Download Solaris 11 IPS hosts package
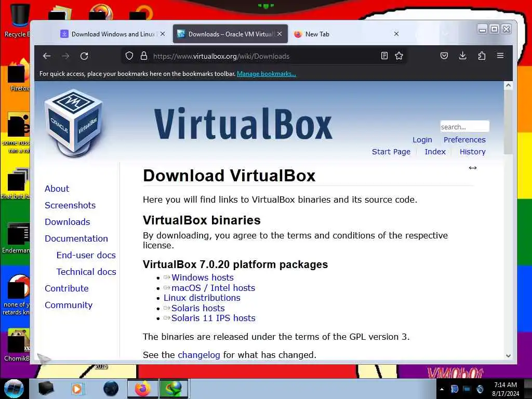Screen dimensions: 532x399 214,318
